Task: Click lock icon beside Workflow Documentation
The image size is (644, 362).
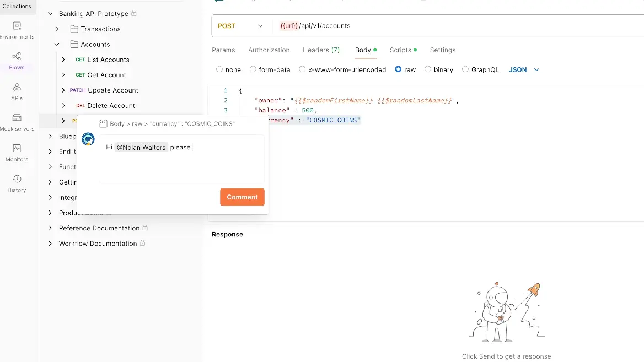Action: tap(142, 243)
